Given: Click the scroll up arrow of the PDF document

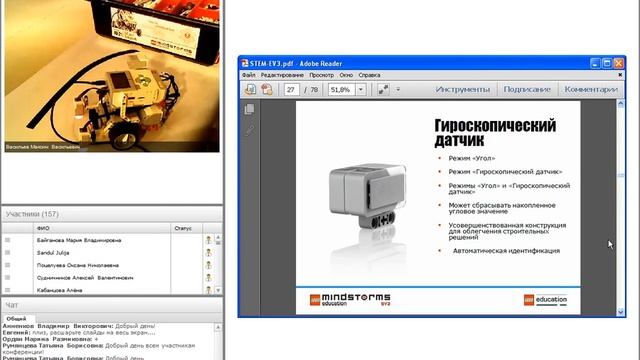Looking at the screenshot, I should (x=621, y=104).
